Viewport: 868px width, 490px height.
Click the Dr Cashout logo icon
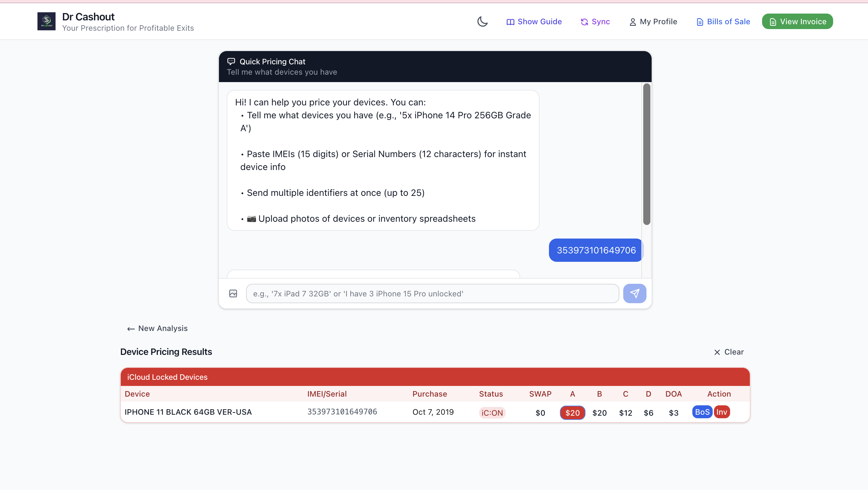pos(46,21)
